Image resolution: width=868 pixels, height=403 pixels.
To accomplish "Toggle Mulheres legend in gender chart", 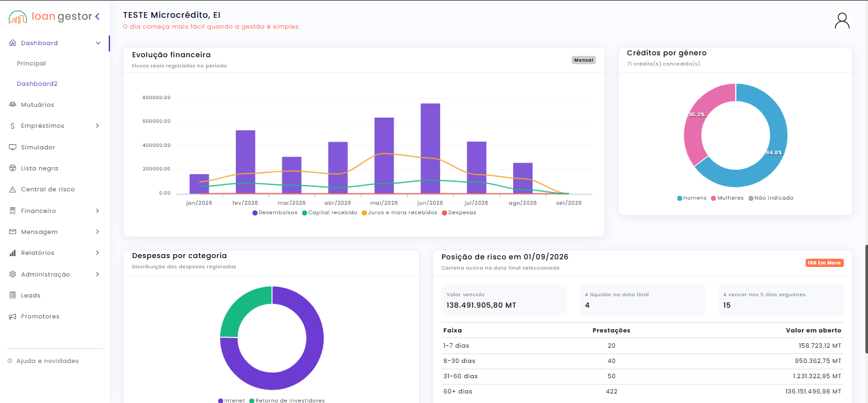I will (x=727, y=198).
